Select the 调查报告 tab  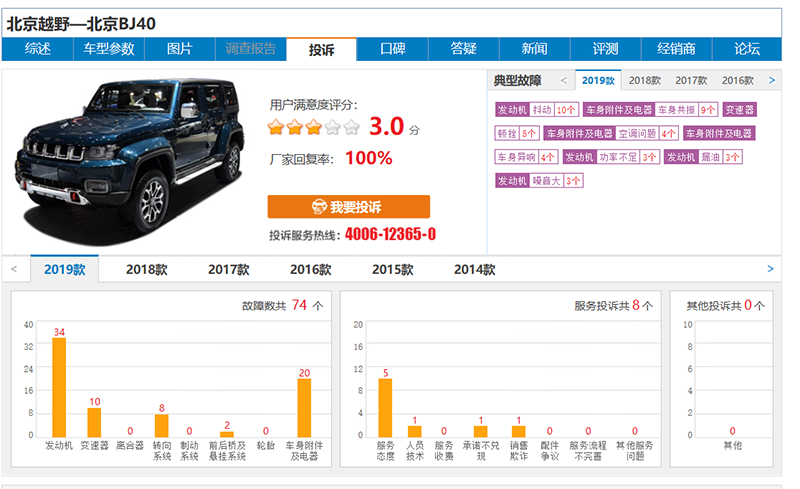251,49
